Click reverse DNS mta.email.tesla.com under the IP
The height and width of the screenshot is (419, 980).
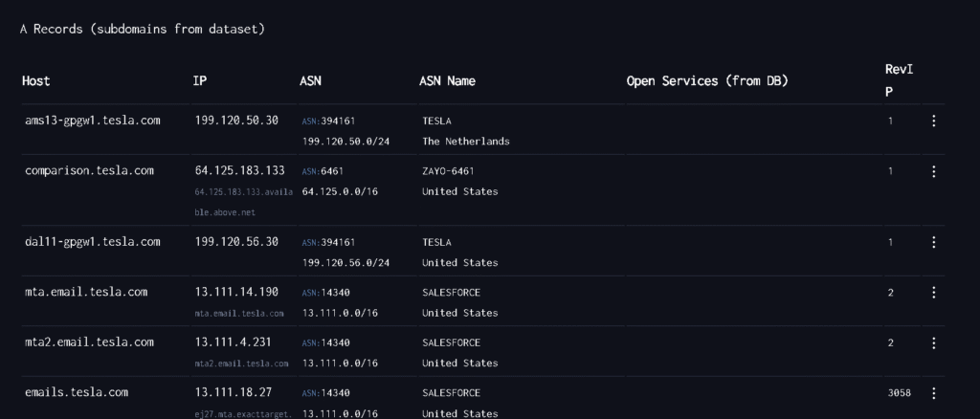[238, 314]
